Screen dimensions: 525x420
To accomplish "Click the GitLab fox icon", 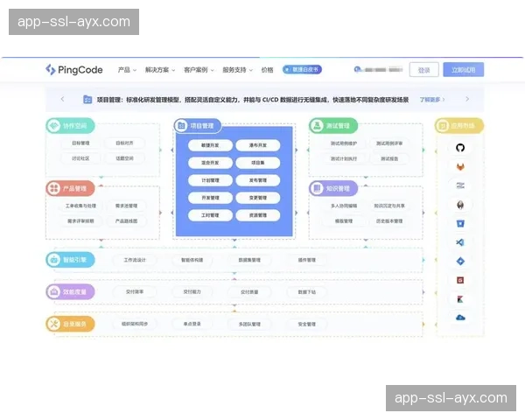I will coord(460,166).
